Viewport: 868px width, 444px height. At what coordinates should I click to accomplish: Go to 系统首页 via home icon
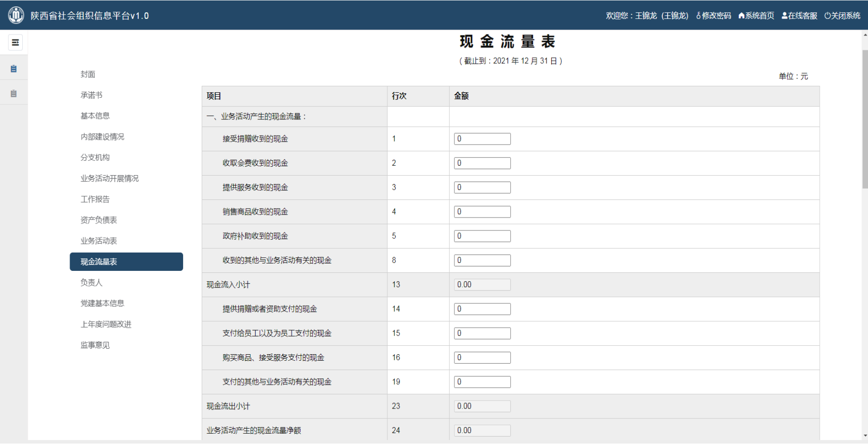tap(756, 16)
